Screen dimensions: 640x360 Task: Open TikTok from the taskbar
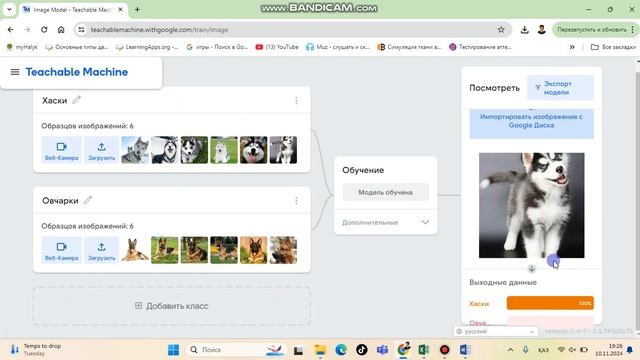point(362,350)
